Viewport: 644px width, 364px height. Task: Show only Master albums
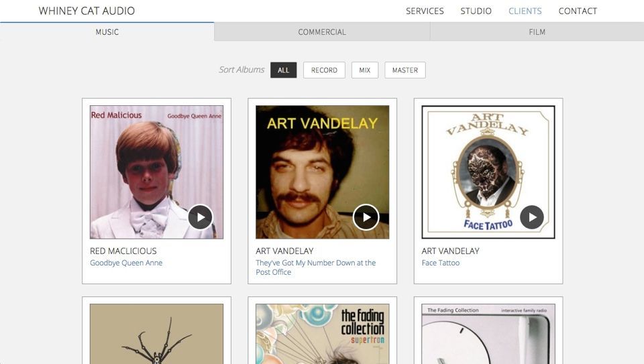click(x=405, y=70)
